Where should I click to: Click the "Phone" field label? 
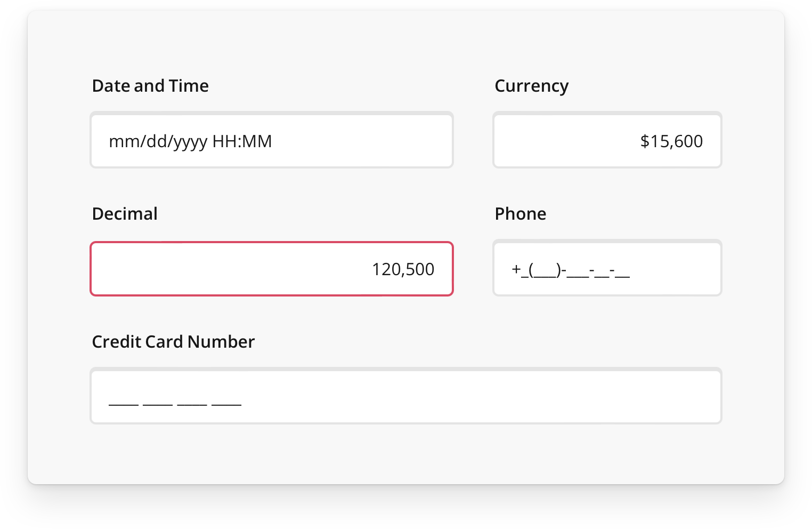pyautogui.click(x=520, y=214)
